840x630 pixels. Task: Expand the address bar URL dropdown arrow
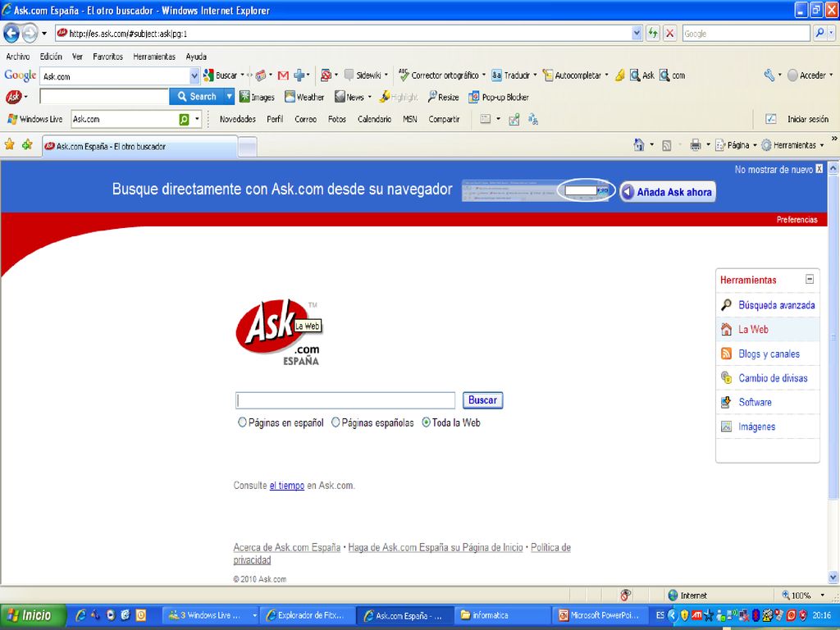[x=637, y=33]
